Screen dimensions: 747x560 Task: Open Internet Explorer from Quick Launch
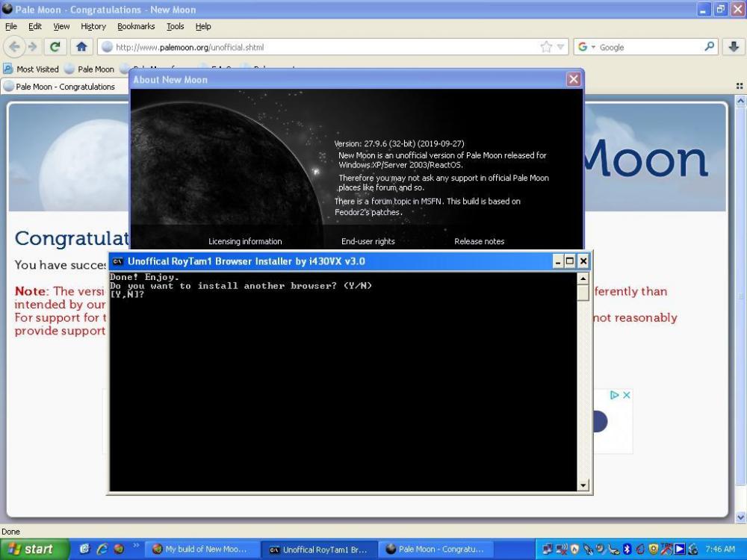(102, 550)
